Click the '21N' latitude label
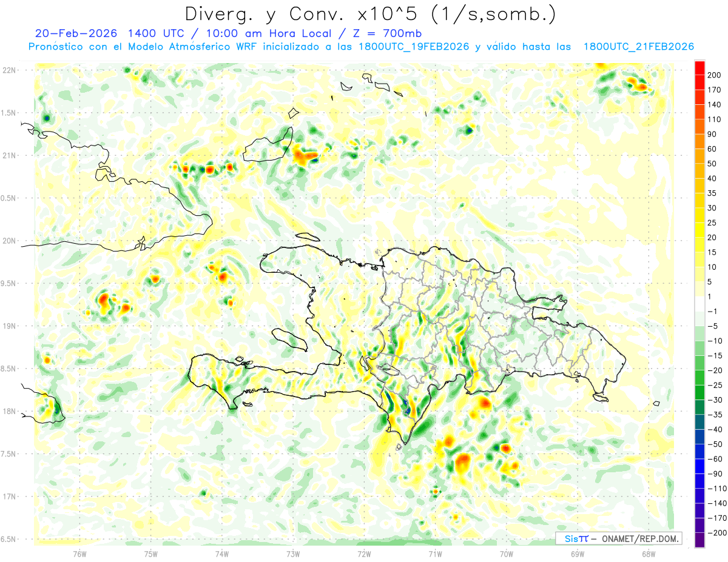The width and height of the screenshot is (728, 562). [x=8, y=155]
